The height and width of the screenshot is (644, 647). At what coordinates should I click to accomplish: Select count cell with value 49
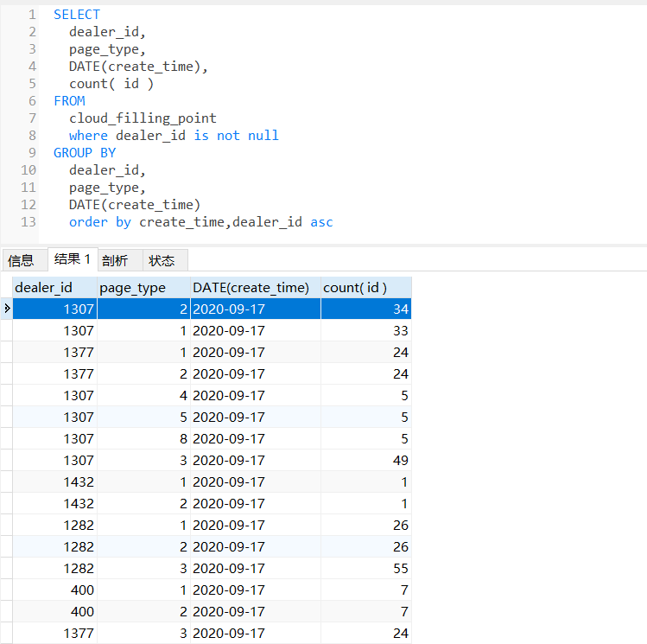pos(366,460)
